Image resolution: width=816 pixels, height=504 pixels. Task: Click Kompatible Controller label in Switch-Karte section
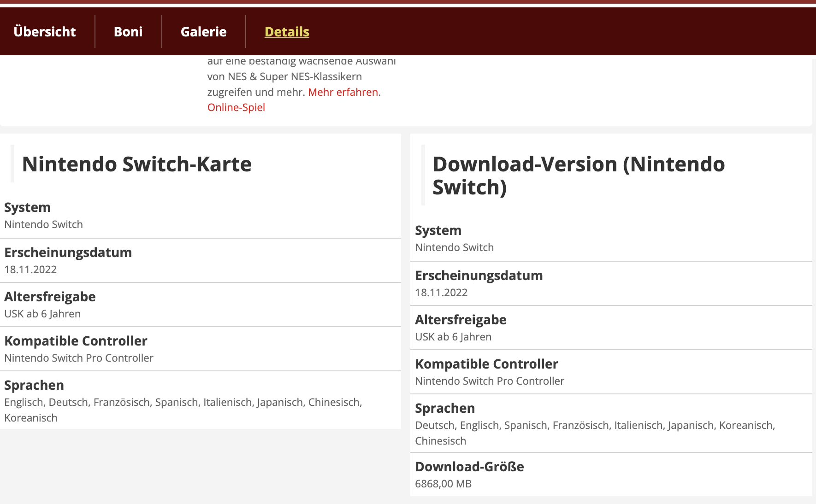pos(76,341)
